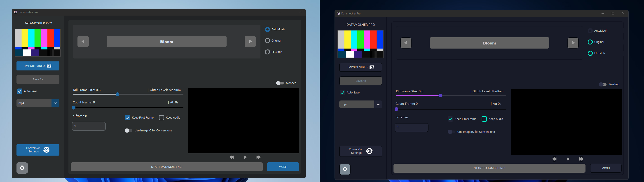Screen dimensions: 644x182
Task: Rewind preview in the left window
Action: point(232,157)
